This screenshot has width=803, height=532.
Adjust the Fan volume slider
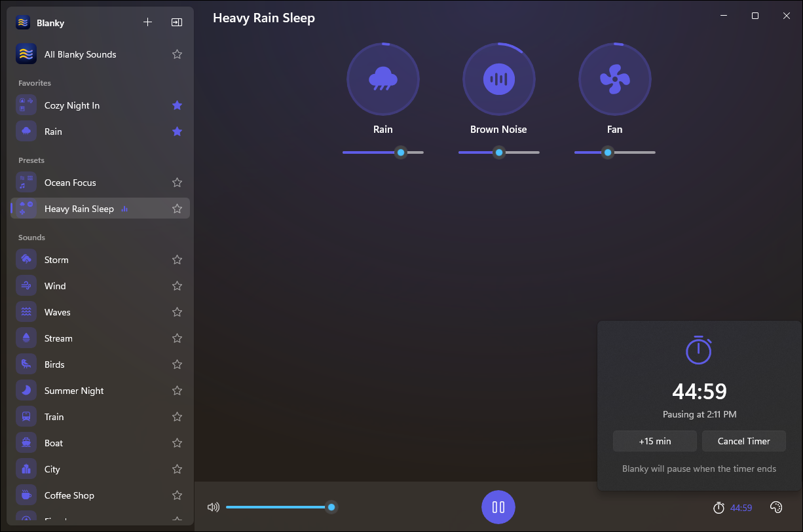pyautogui.click(x=615, y=152)
